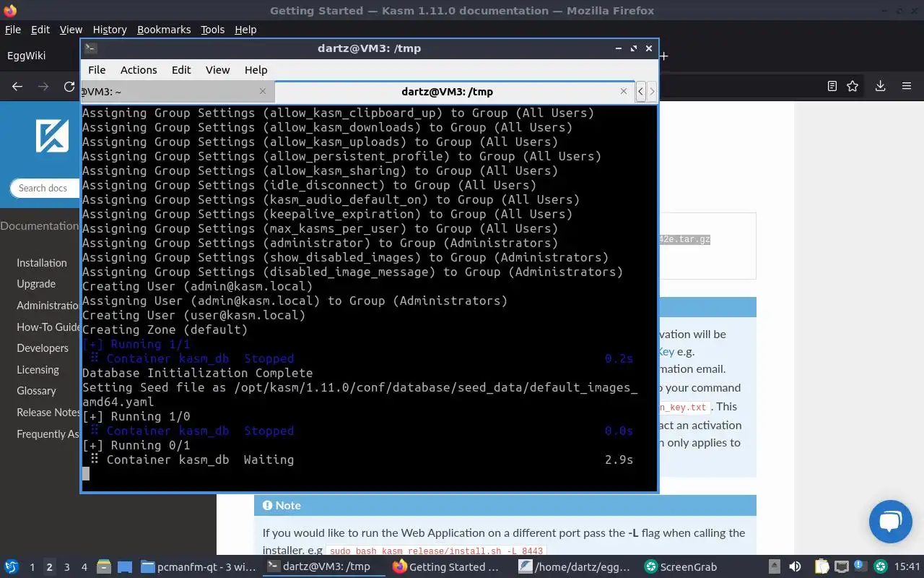The width and height of the screenshot is (924, 578).
Task: Open the Firefox Bookmarks menu
Action: click(164, 30)
